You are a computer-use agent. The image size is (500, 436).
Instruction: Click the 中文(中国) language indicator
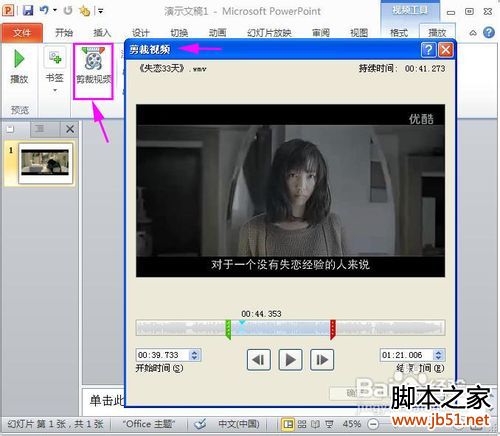239,424
